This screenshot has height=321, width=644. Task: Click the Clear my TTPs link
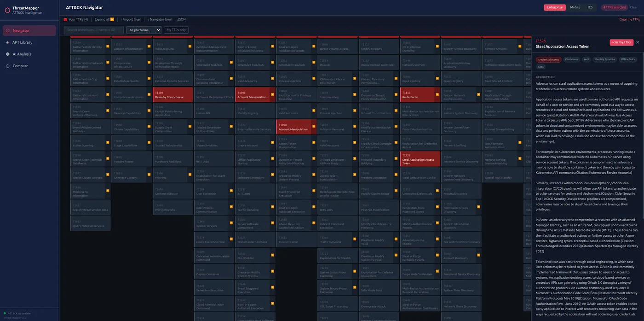(x=629, y=19)
